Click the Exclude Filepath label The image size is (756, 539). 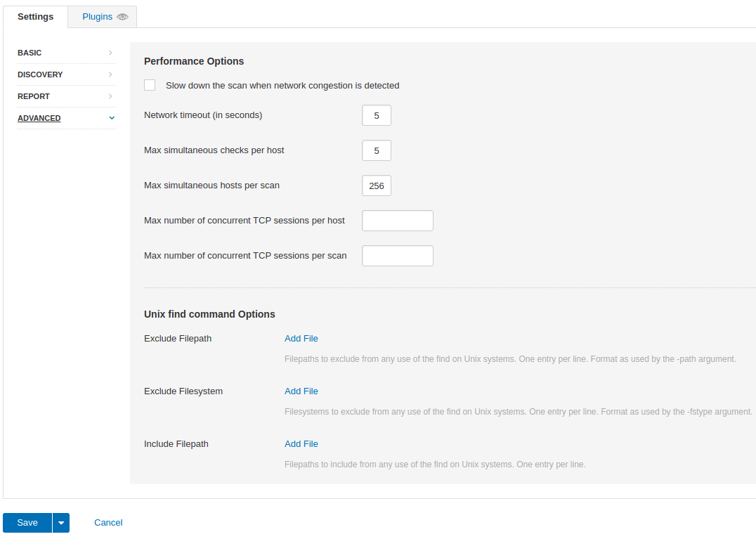coord(178,339)
